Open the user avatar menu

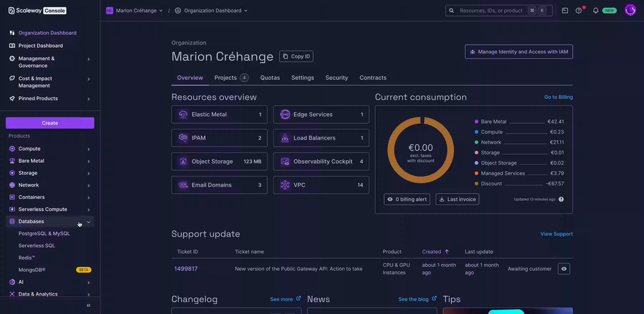[630, 10]
